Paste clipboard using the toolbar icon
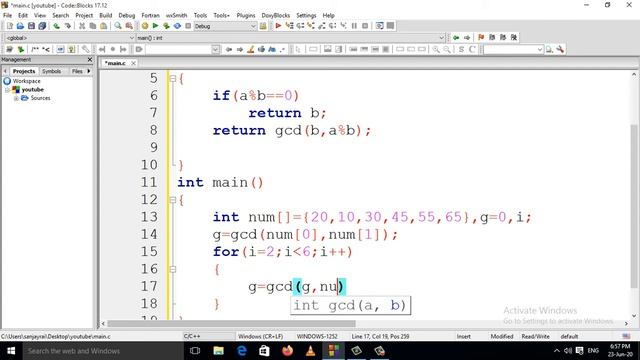The height and width of the screenshot is (360, 640). tap(104, 26)
